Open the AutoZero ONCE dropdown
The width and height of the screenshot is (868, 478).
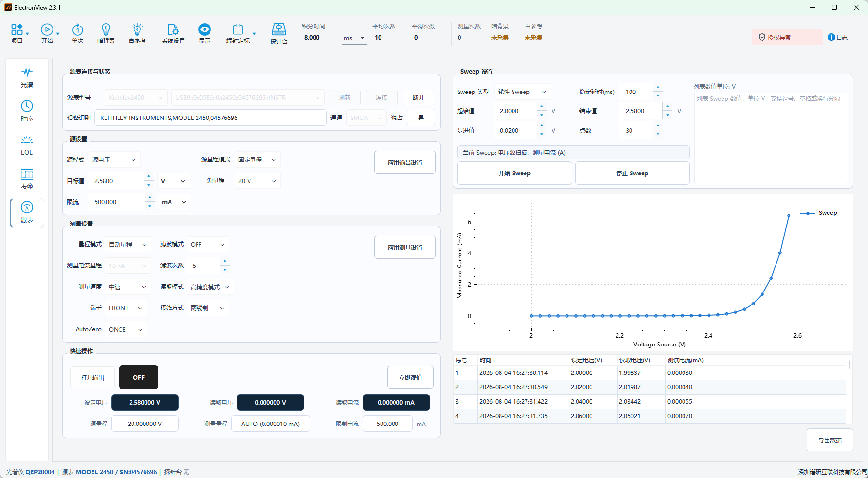pyautogui.click(x=126, y=329)
